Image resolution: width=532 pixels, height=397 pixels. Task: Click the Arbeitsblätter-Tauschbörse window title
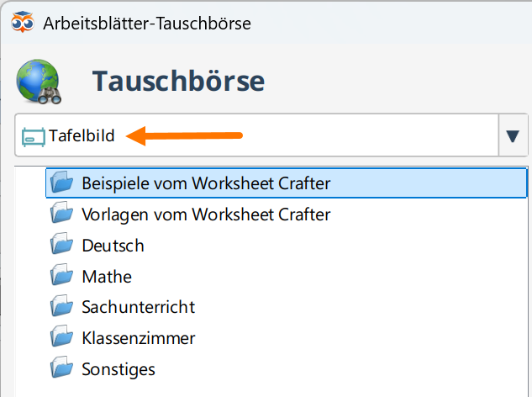[x=147, y=24]
